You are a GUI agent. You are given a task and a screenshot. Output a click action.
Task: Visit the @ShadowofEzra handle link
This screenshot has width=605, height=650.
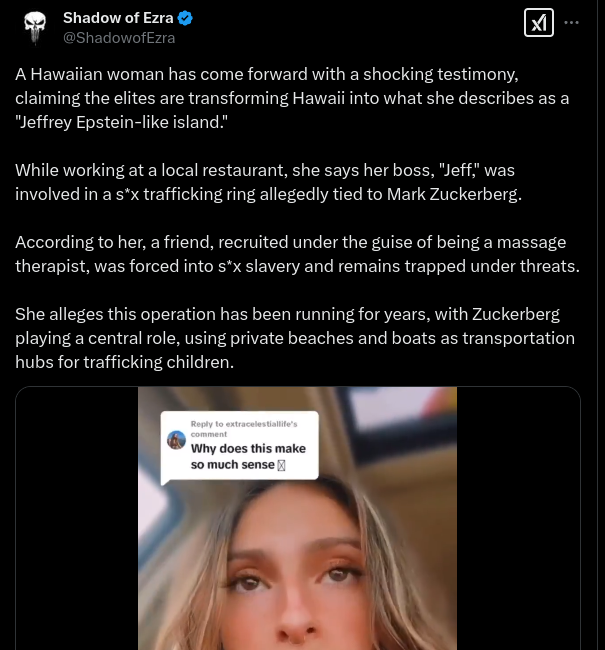pos(119,38)
